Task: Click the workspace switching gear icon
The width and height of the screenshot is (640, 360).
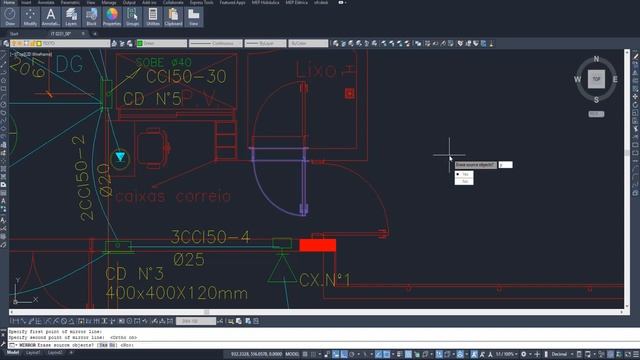Action: [x=524, y=354]
